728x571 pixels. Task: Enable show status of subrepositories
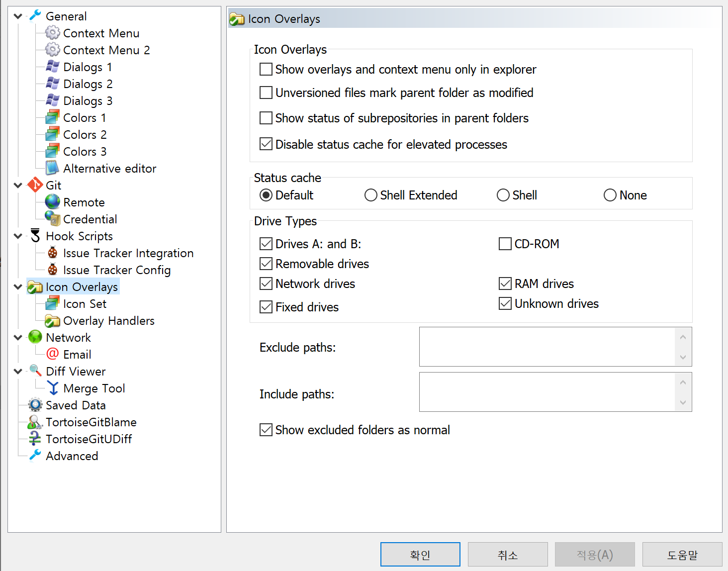coord(266,118)
